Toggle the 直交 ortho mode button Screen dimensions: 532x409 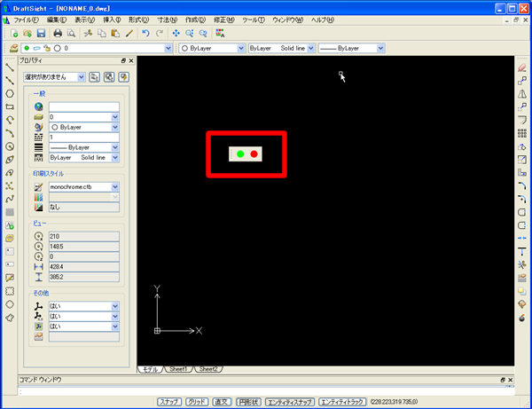point(222,402)
